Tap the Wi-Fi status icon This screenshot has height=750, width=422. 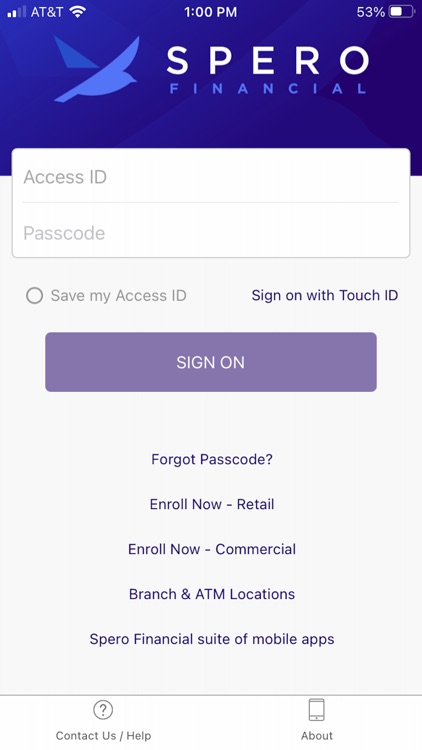coord(77,12)
